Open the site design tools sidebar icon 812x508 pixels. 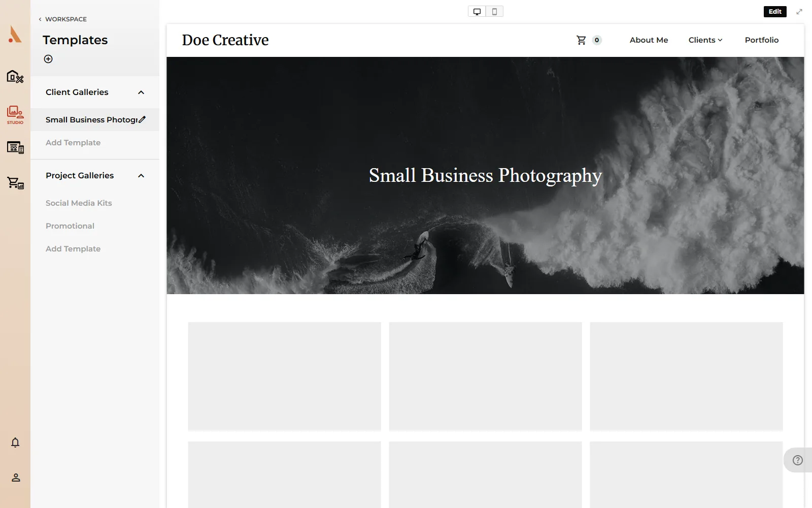click(x=15, y=77)
